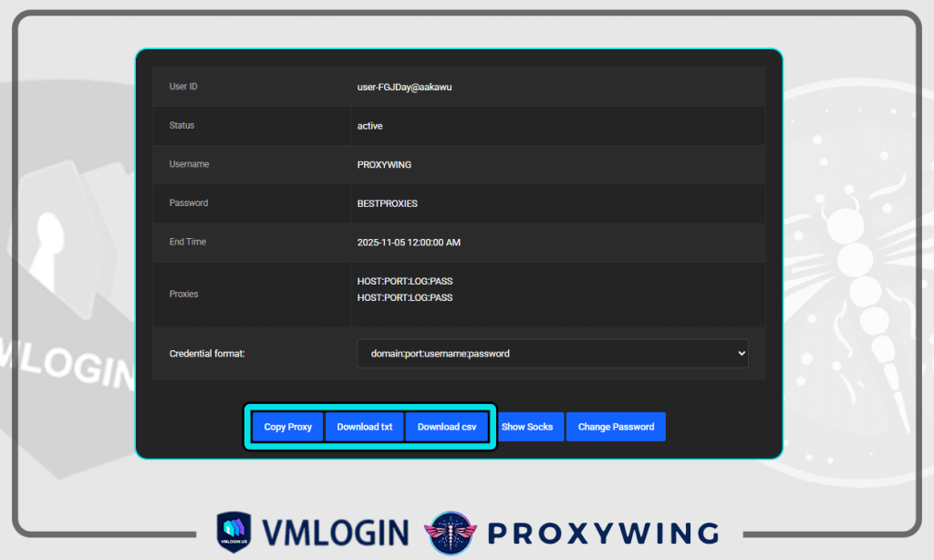Click the Status label
The height and width of the screenshot is (560, 934).
(x=182, y=125)
